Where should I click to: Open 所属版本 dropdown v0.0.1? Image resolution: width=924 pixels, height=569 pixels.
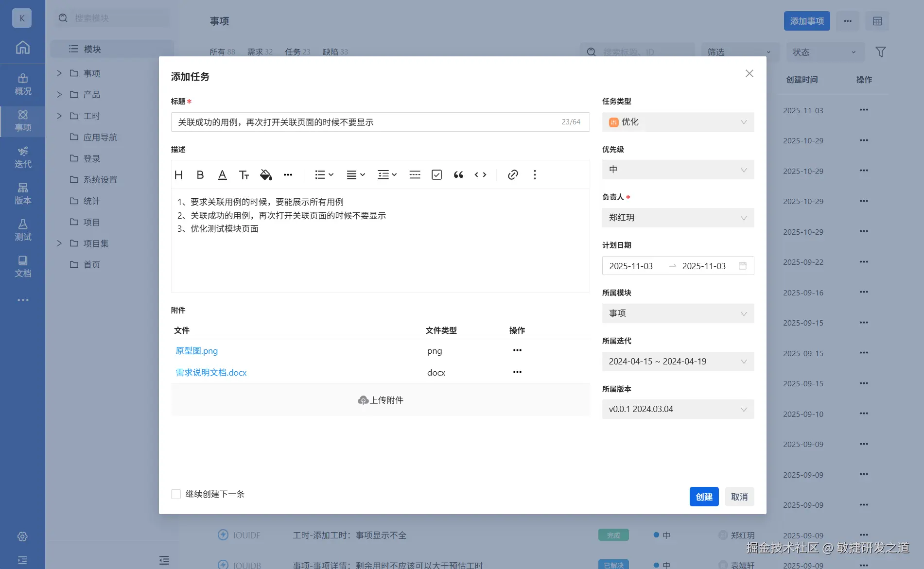(678, 409)
